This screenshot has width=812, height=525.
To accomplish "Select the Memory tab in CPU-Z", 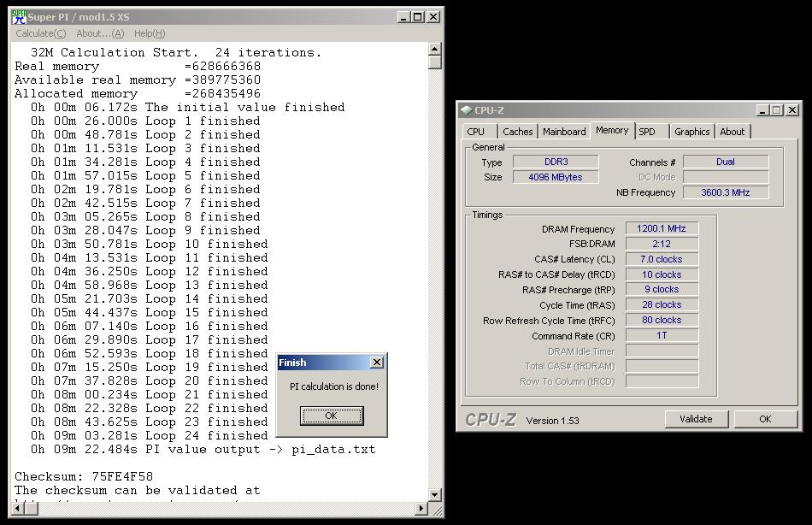I will [x=612, y=131].
